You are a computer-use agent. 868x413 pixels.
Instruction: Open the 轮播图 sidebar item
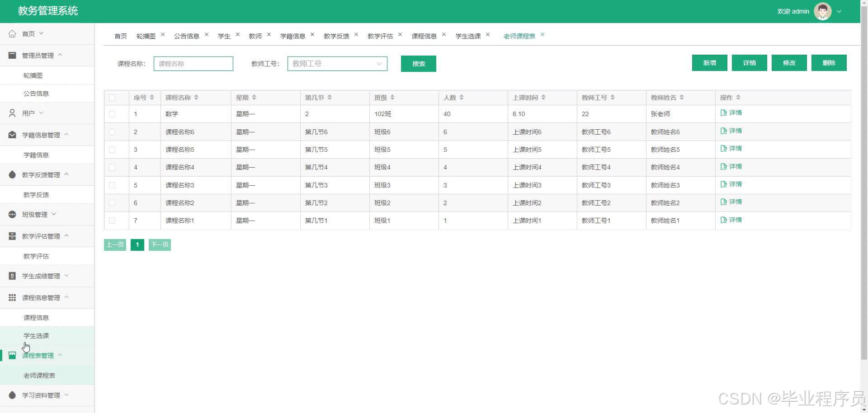[33, 75]
